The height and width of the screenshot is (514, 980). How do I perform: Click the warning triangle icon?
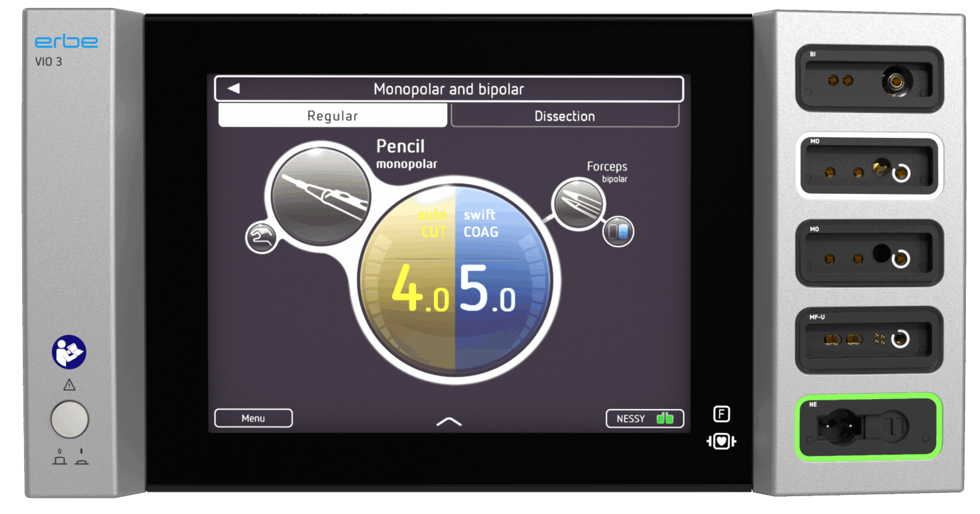coord(69,385)
